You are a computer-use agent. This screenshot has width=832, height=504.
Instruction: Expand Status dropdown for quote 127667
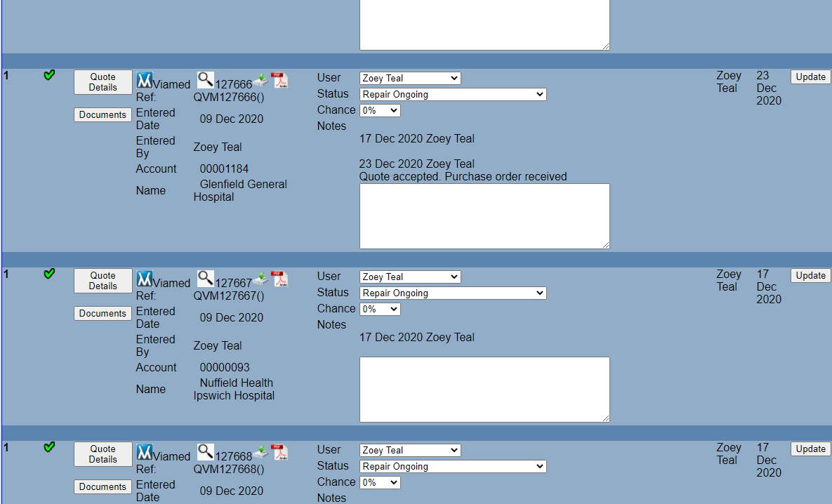[x=453, y=293]
